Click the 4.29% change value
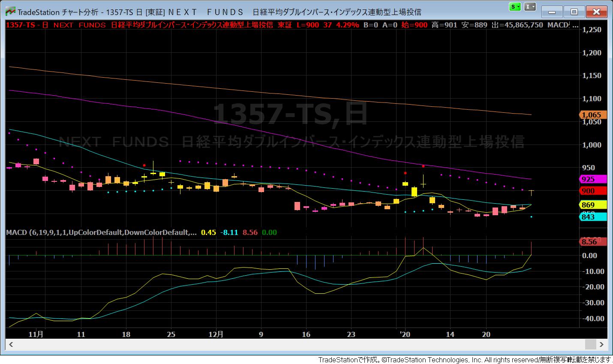Screen dimensions: 613x364 point(348,25)
